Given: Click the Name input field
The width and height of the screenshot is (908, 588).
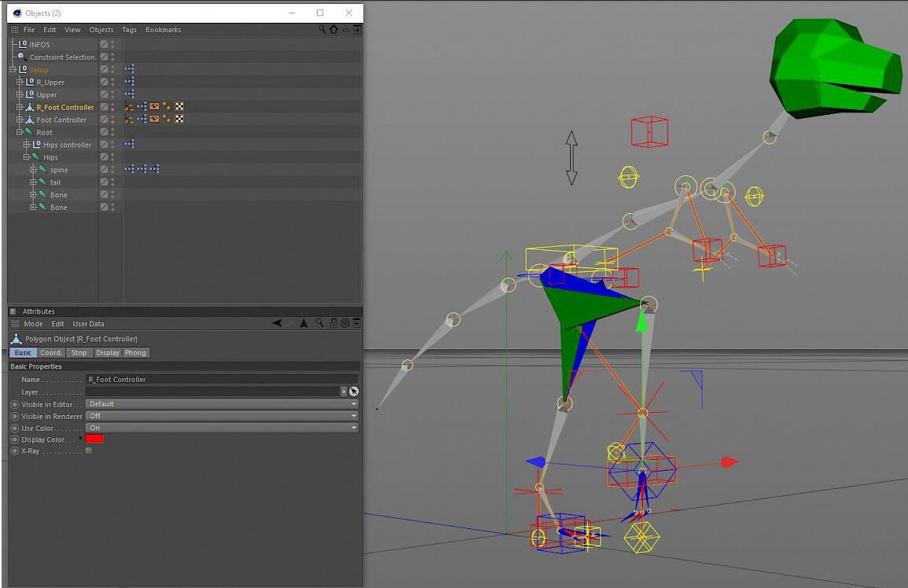Looking at the screenshot, I should pos(222,380).
